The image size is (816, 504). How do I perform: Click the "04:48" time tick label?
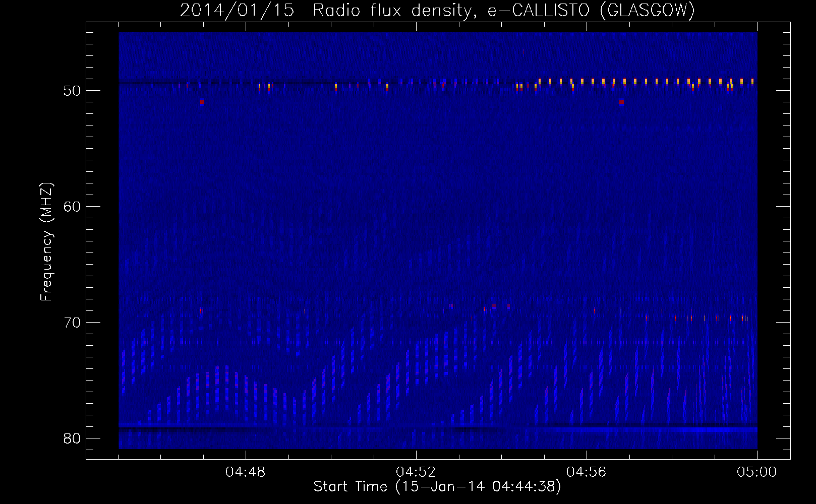pyautogui.click(x=246, y=472)
